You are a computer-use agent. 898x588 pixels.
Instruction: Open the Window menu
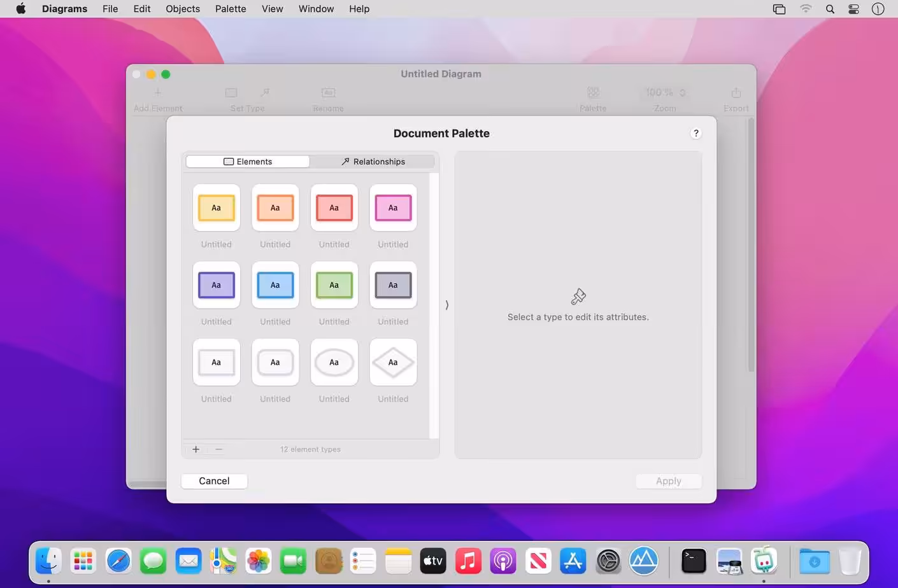[x=316, y=9]
